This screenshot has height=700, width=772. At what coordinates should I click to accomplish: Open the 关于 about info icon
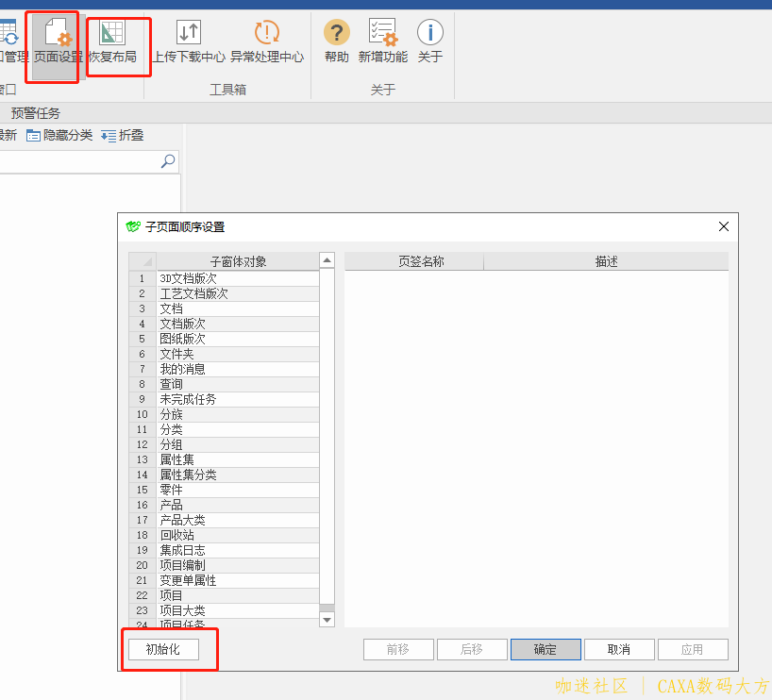430,38
